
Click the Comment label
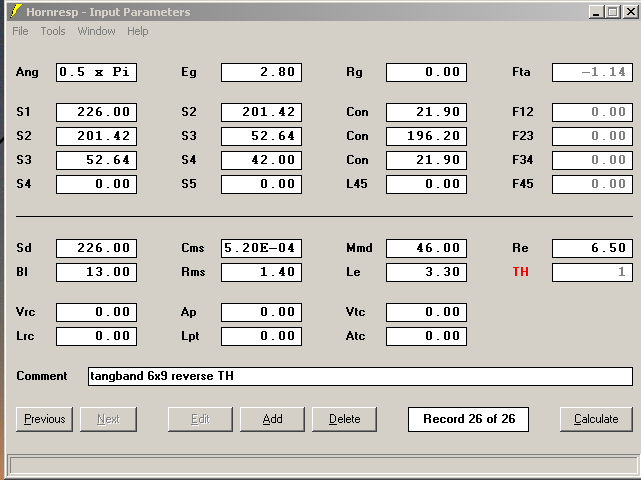(42, 376)
